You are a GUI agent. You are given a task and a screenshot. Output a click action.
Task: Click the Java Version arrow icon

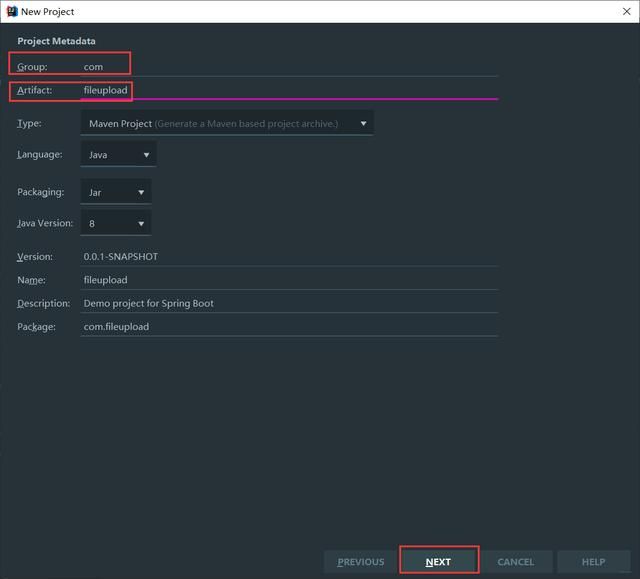pyautogui.click(x=141, y=224)
